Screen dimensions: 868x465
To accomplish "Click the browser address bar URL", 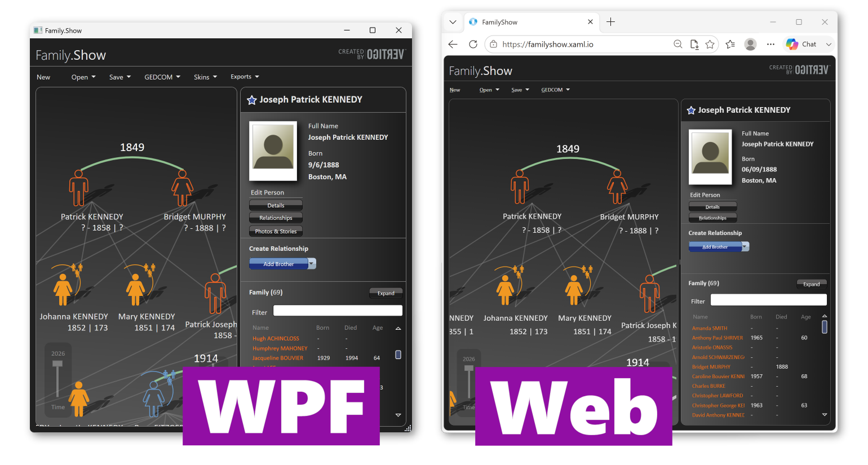I will click(x=548, y=44).
